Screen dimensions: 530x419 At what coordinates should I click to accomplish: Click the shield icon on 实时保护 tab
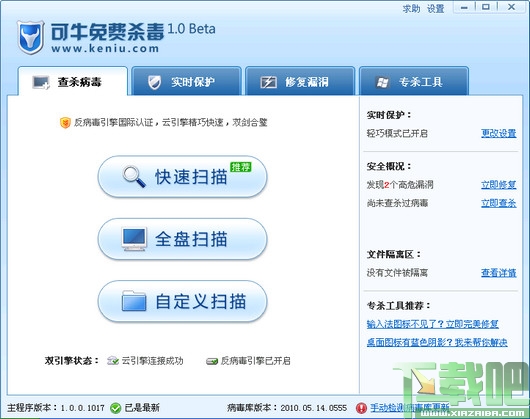(154, 82)
